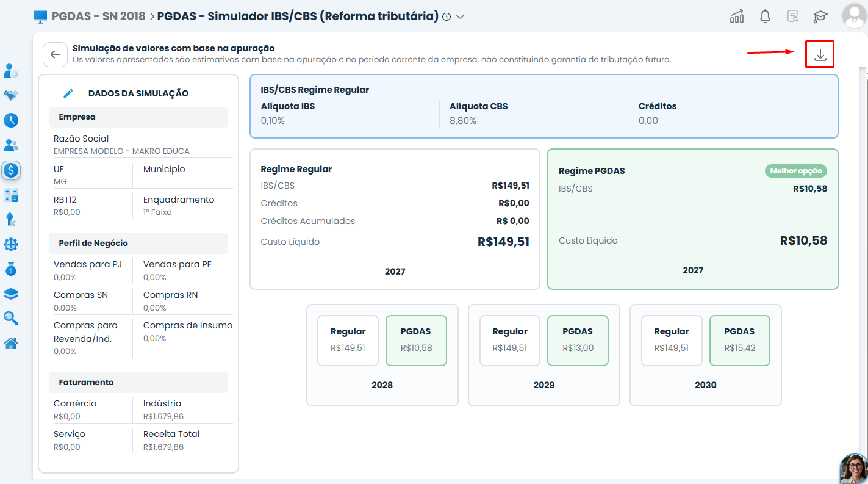Screen dimensions: 868x484
Task: Click the info icon beside the page title
Action: (447, 17)
